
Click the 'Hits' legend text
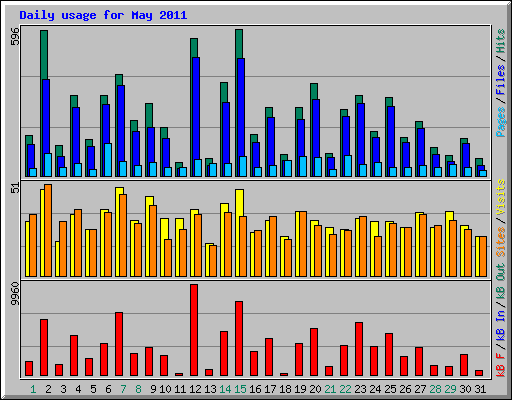click(x=500, y=41)
